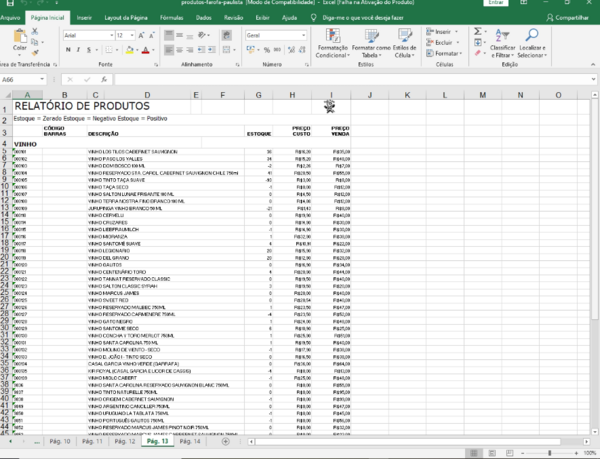Open Classificar e Filtrar menu
Screen dimensions: 600x459
(503, 43)
